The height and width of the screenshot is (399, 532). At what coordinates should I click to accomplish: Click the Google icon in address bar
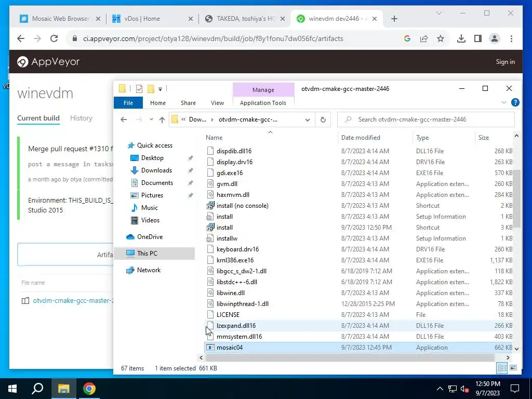click(x=407, y=38)
